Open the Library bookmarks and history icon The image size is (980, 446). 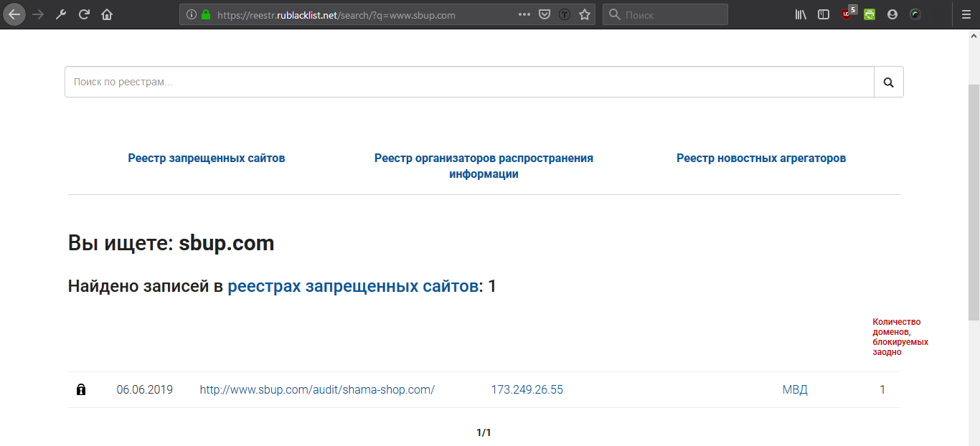801,14
